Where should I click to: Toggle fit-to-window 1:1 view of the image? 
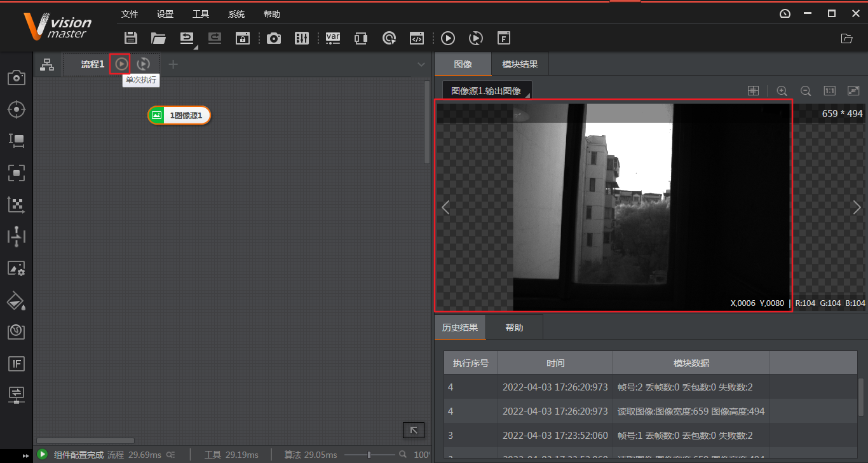(829, 90)
